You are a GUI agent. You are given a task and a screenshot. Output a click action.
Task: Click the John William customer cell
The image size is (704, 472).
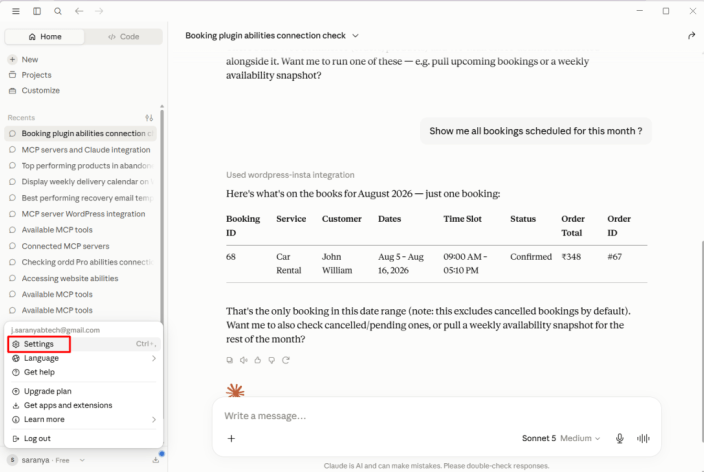[x=337, y=264]
